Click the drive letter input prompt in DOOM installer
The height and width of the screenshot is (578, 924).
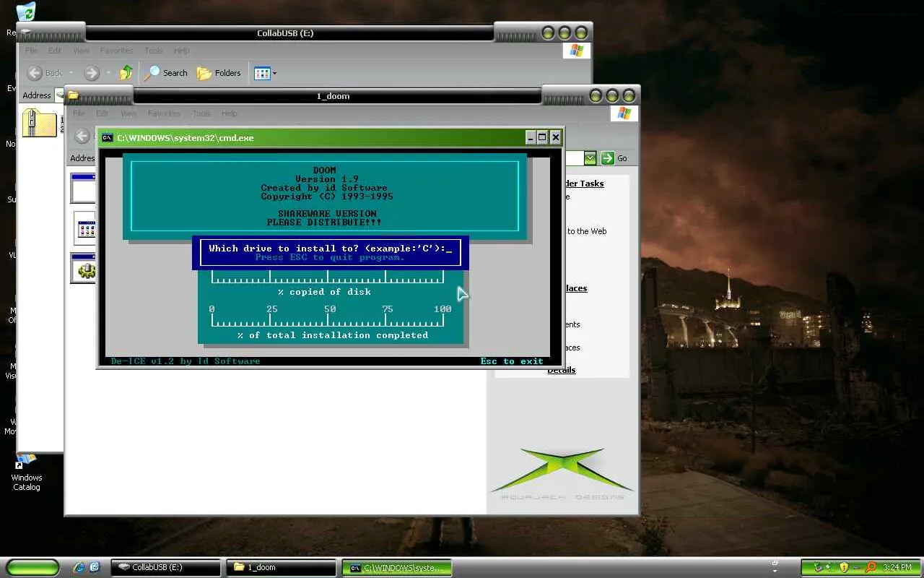pyautogui.click(x=330, y=249)
